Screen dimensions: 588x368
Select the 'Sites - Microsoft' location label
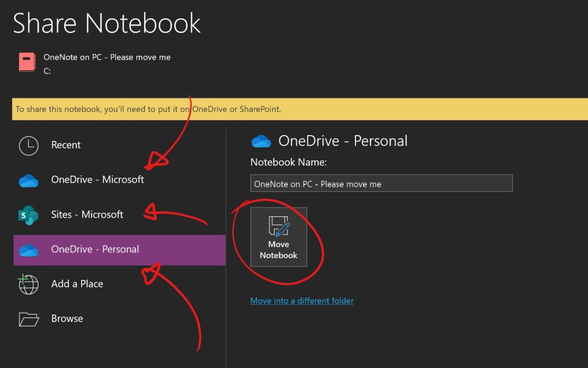[87, 214]
